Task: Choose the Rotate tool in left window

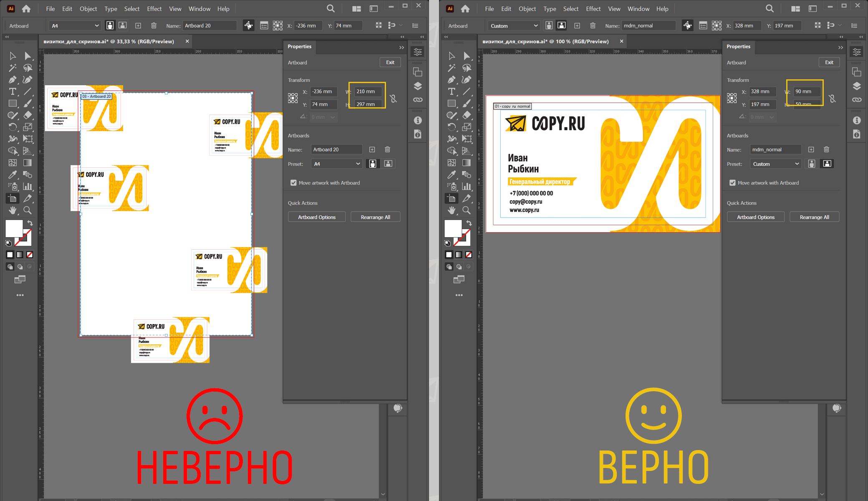Action: tap(13, 127)
